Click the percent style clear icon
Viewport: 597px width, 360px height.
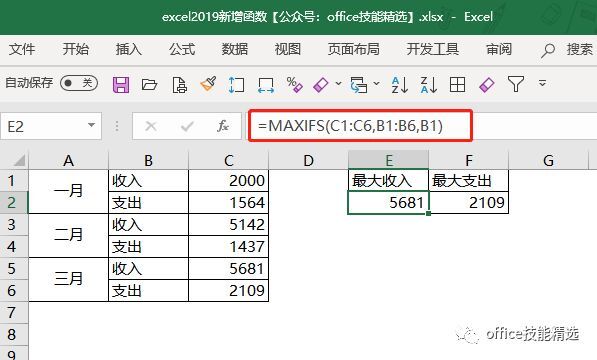point(295,84)
